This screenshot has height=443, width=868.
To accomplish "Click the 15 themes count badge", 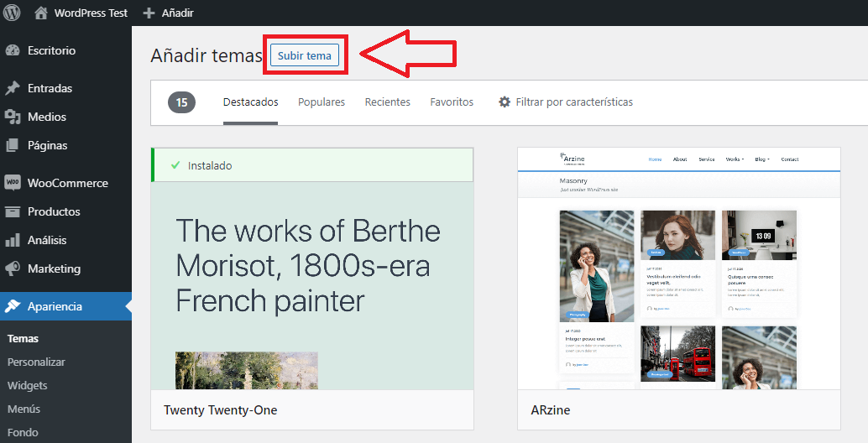I will 181,102.
